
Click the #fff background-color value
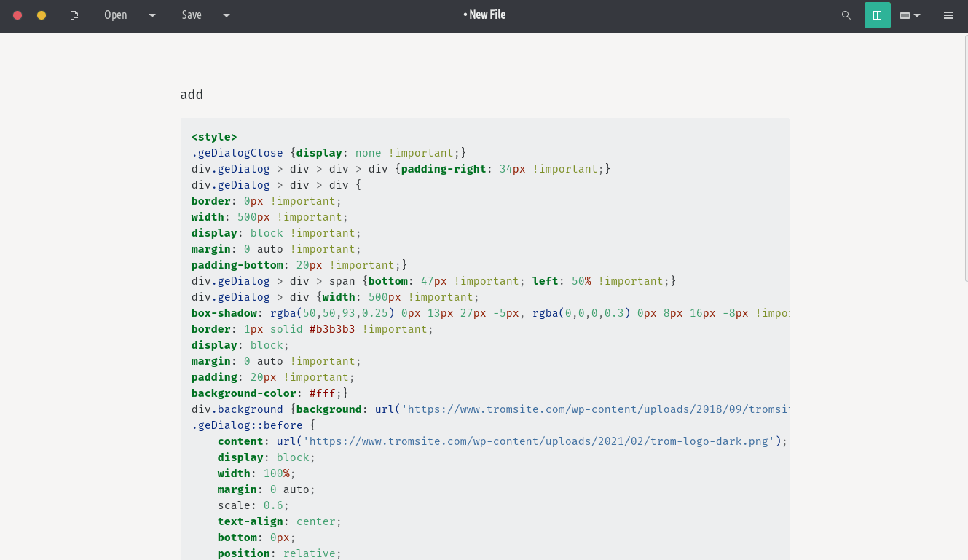(x=322, y=393)
